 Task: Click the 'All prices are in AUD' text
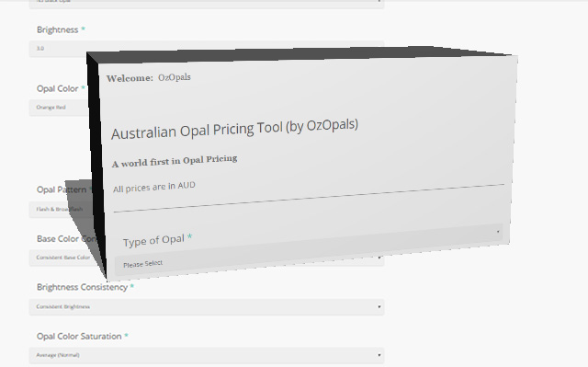(154, 187)
